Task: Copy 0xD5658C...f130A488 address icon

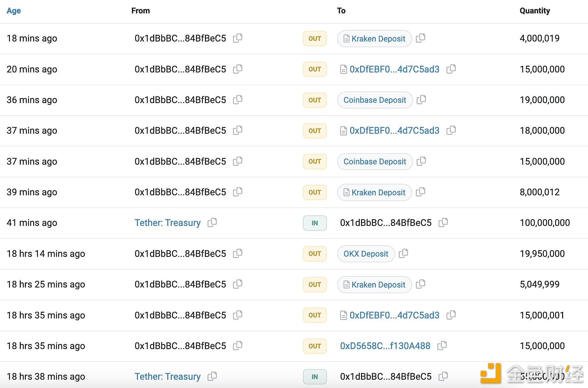Action: pyautogui.click(x=442, y=346)
